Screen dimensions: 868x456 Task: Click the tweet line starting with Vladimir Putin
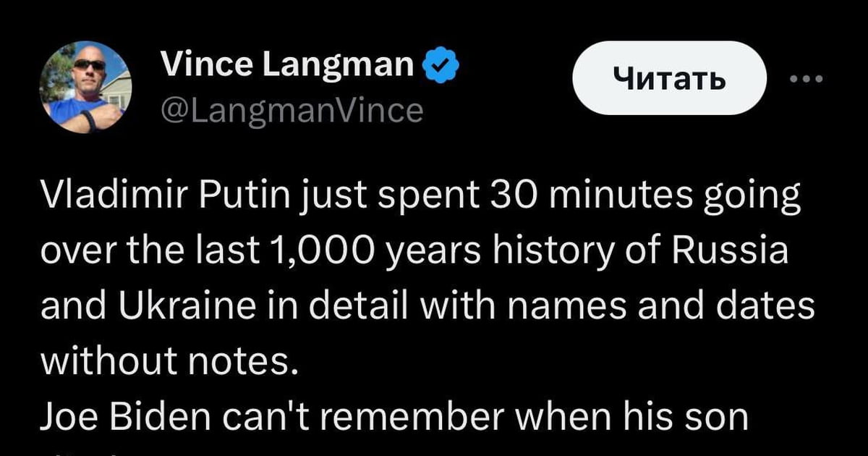click(x=421, y=197)
